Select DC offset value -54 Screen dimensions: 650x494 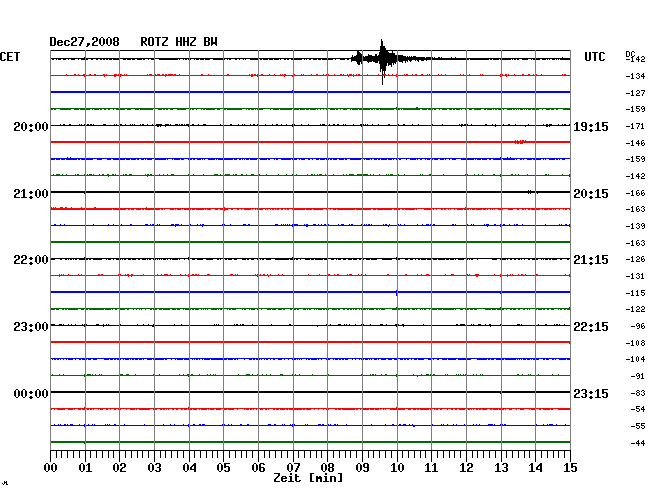click(638, 409)
